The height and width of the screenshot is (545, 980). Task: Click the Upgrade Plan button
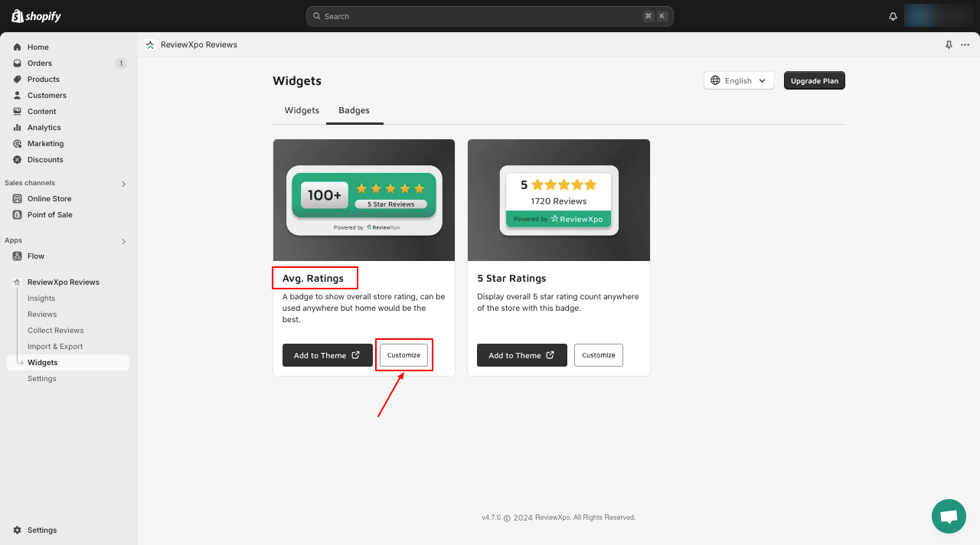coord(815,80)
